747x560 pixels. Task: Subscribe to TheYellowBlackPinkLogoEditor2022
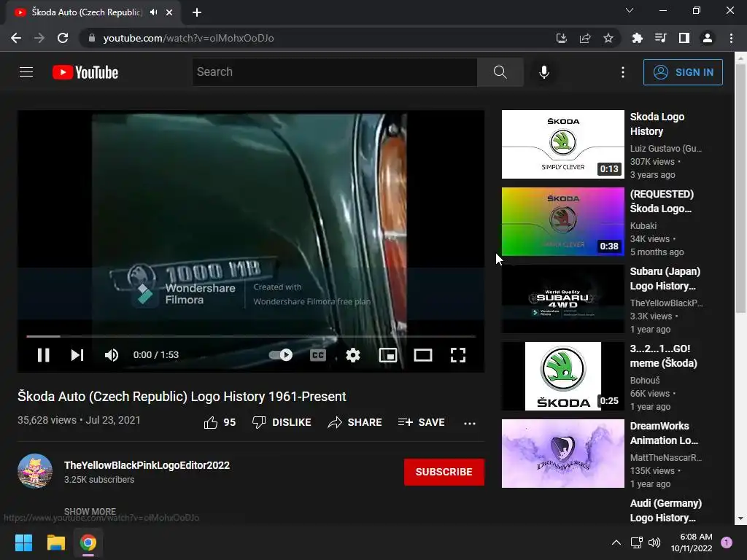(x=444, y=472)
